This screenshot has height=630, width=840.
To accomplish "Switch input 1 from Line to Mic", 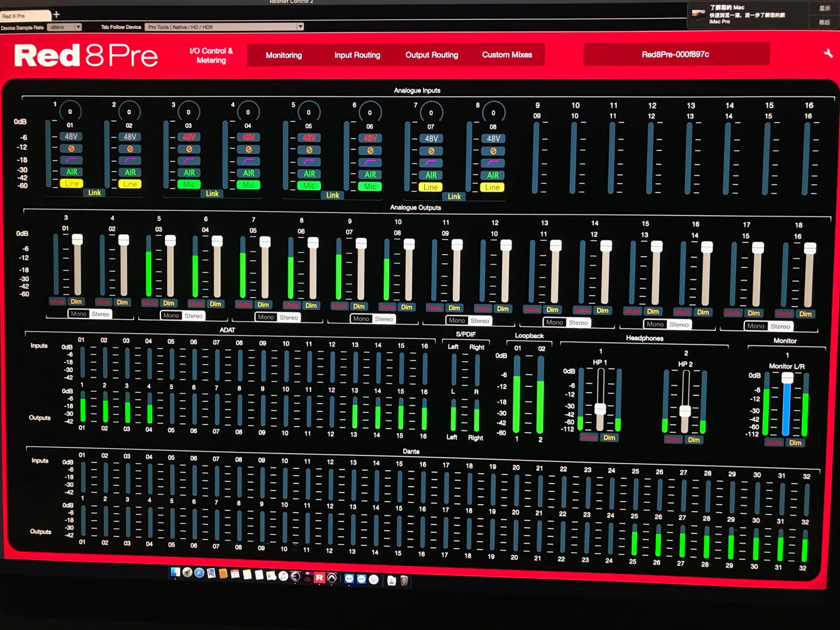I will click(x=71, y=184).
